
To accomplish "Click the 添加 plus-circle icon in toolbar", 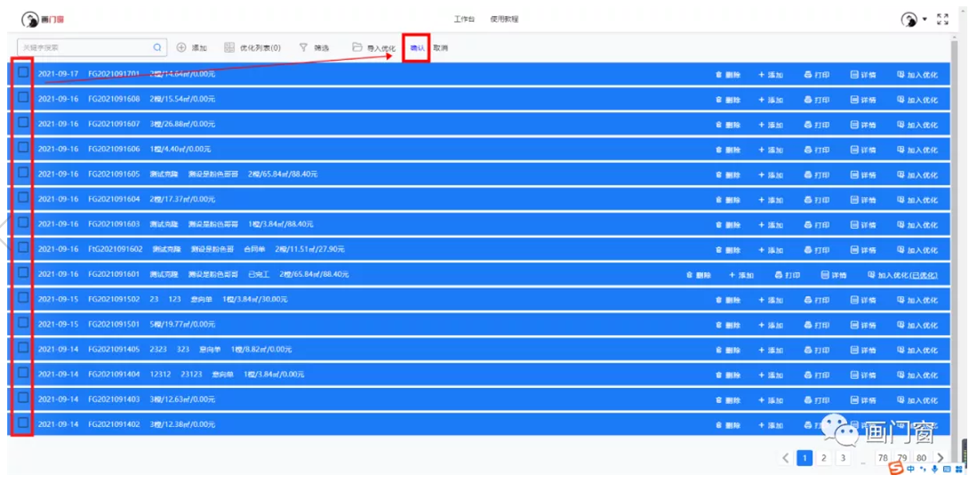I will [x=182, y=48].
